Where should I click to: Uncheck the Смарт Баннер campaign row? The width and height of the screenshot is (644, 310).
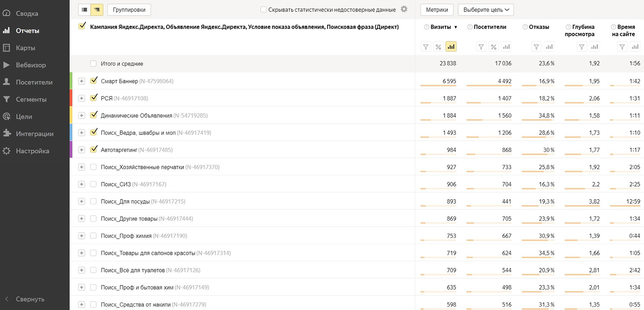coord(94,81)
